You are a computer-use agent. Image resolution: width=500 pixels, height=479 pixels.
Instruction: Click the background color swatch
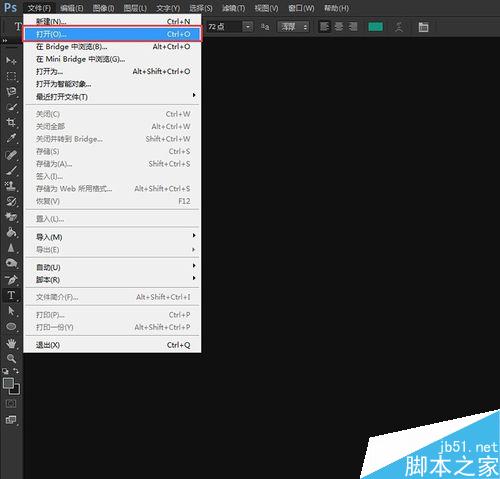click(x=16, y=390)
